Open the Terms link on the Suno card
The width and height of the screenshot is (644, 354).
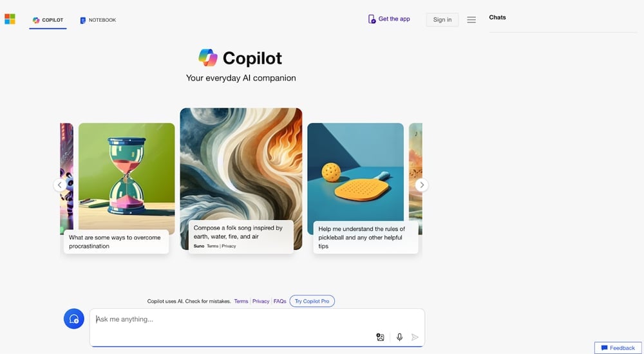pos(213,246)
